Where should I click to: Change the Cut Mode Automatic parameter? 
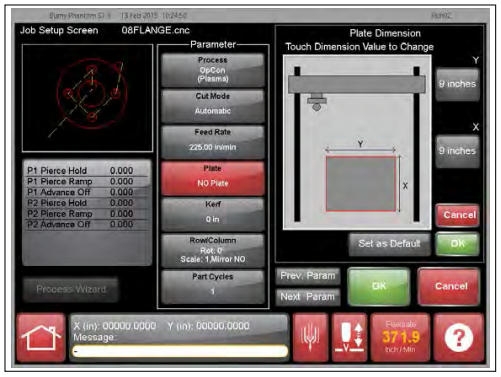coord(213,106)
